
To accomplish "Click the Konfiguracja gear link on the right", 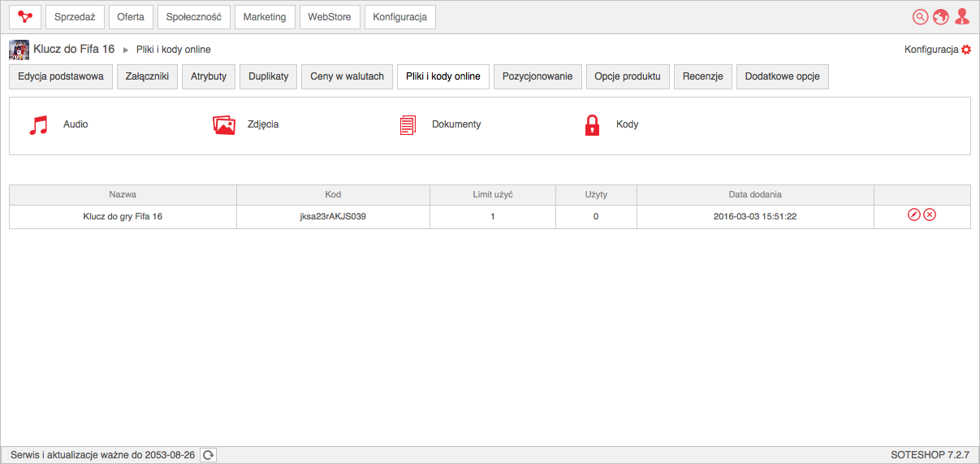I will [x=937, y=50].
